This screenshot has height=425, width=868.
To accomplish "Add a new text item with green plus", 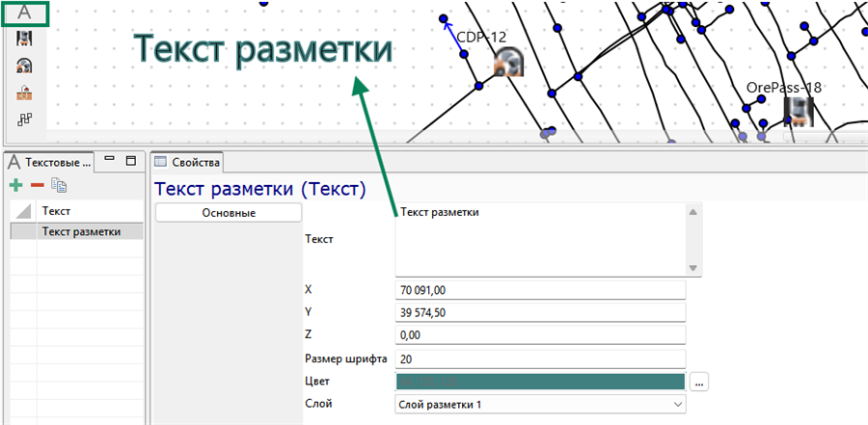I will click(16, 185).
